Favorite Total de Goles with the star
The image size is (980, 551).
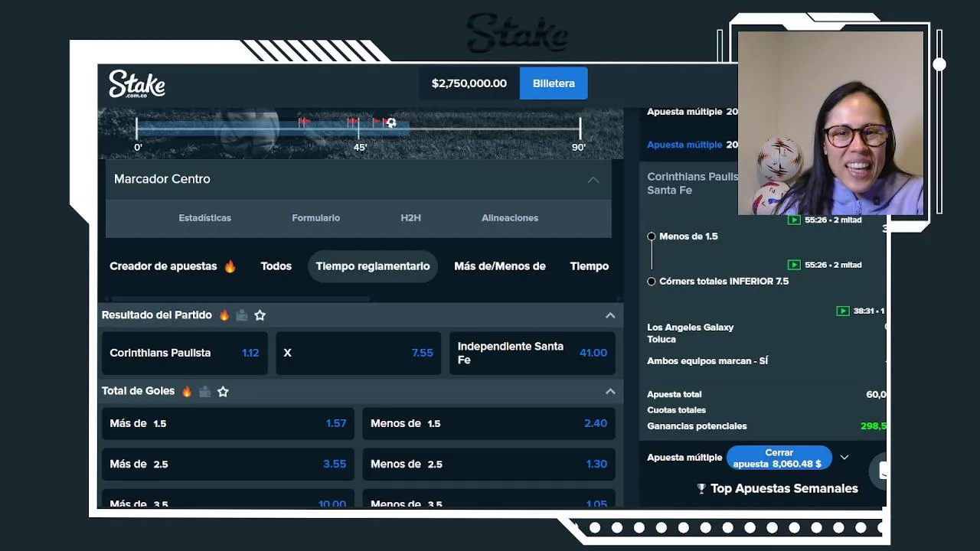click(x=223, y=391)
